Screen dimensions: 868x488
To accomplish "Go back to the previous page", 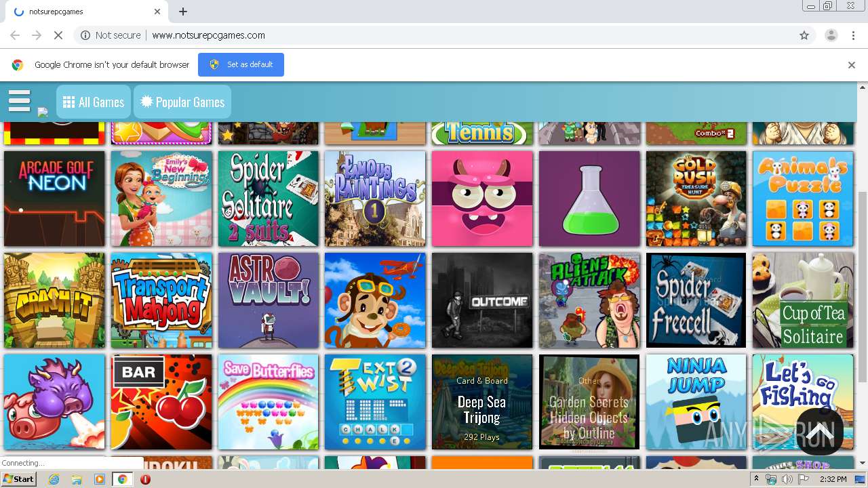I will click(15, 35).
